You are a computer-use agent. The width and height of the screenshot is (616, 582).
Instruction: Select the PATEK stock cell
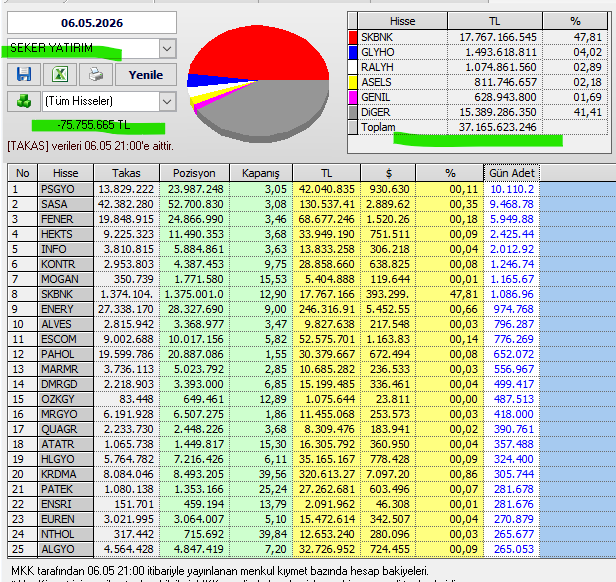[66, 489]
